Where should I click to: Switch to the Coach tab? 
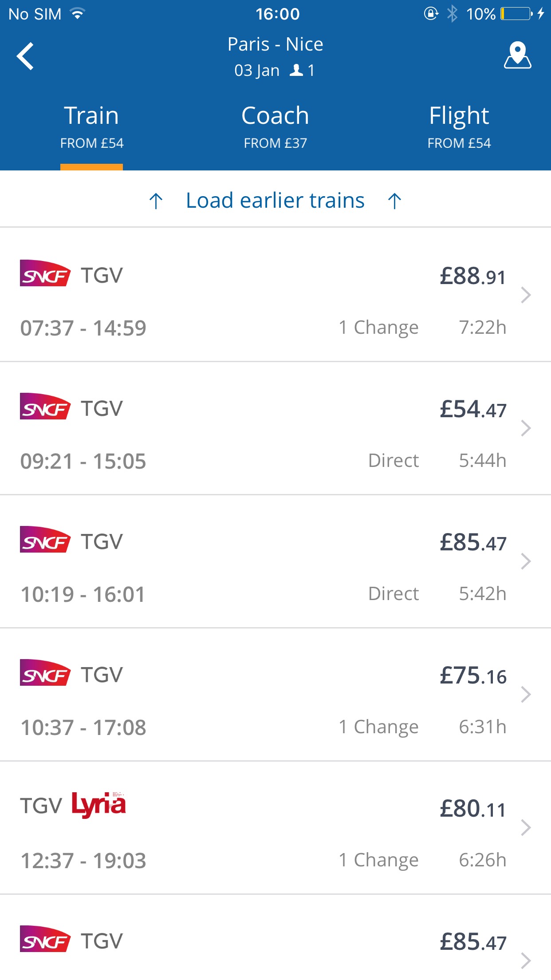(275, 126)
